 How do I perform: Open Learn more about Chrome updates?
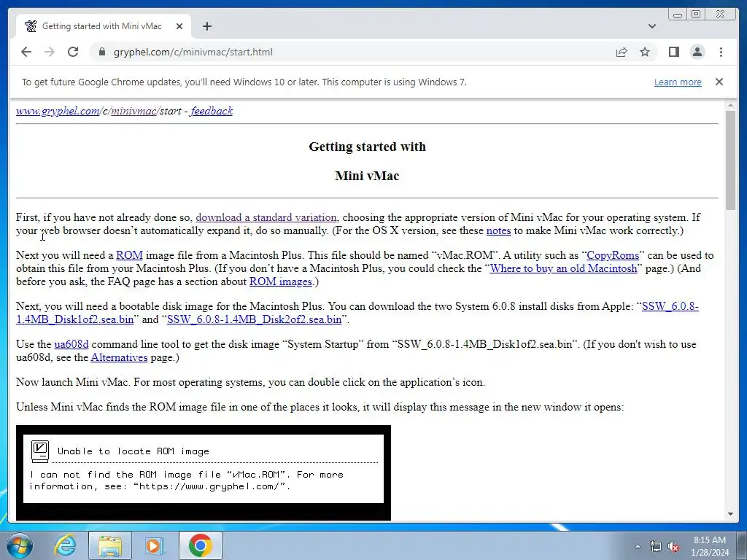coord(678,82)
